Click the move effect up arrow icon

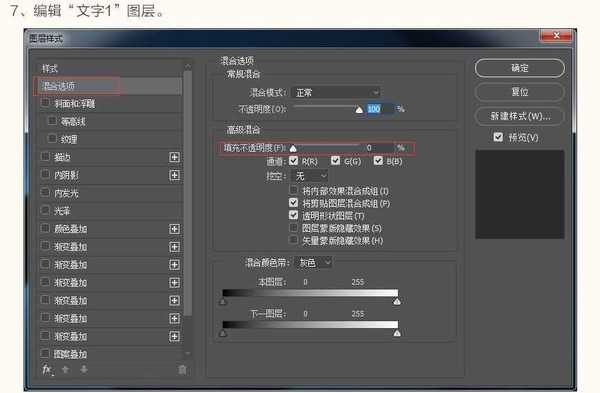pos(65,369)
